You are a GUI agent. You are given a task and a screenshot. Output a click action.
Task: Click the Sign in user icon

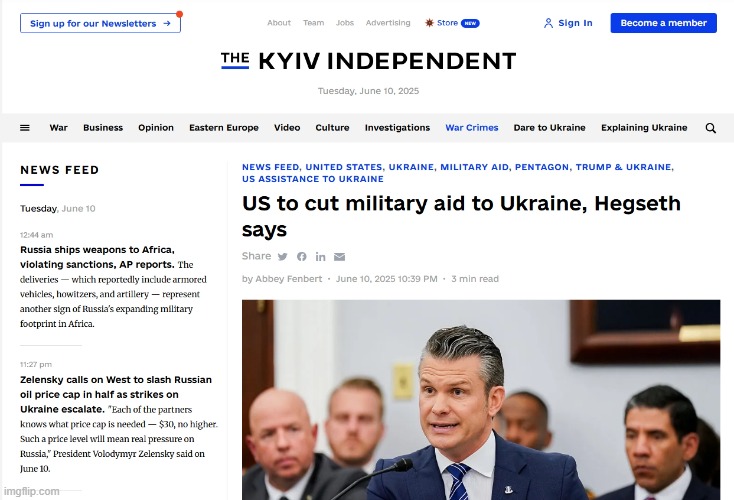click(x=548, y=23)
